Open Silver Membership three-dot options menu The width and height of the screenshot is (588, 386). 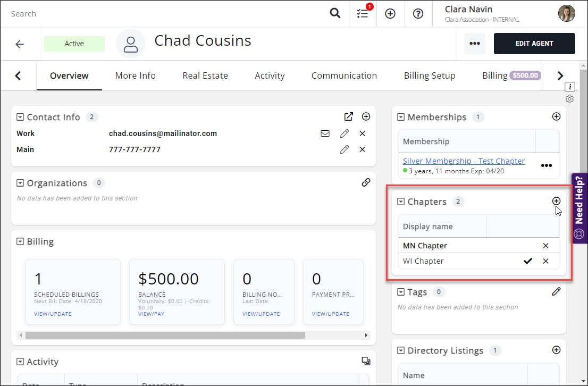tap(546, 165)
